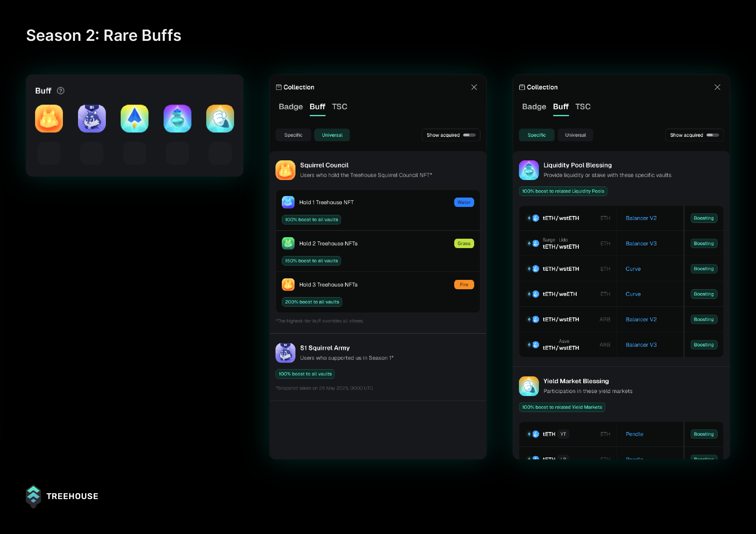Switch to TSC tab in right Collection panel

tap(583, 107)
